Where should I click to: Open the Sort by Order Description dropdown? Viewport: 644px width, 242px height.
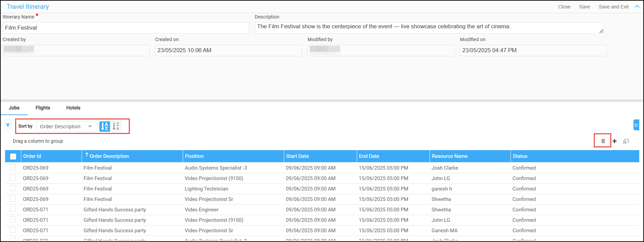point(66,127)
